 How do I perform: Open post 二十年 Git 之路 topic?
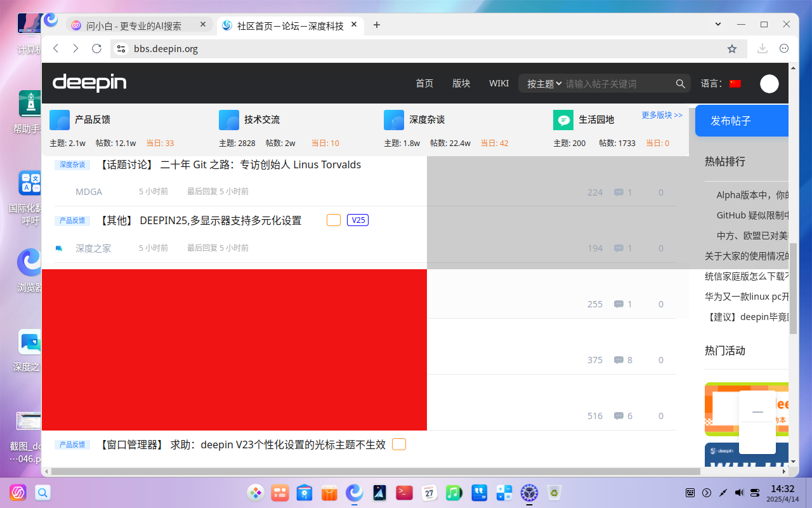pos(230,164)
